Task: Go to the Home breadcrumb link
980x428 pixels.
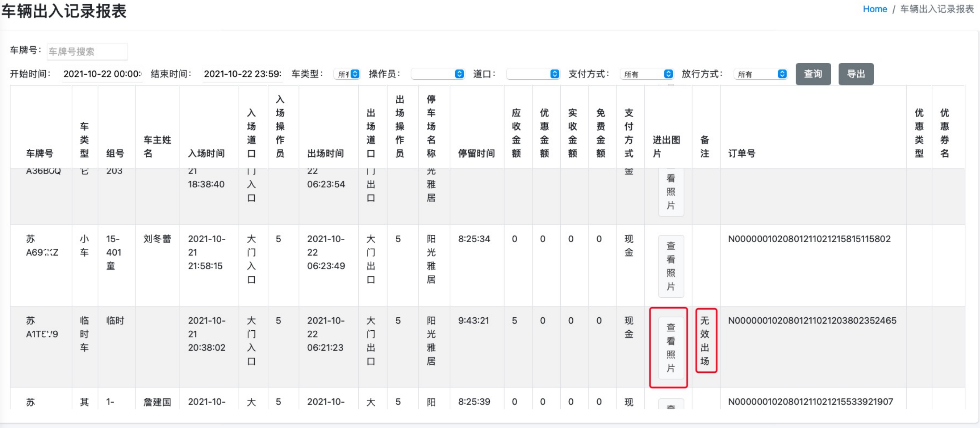Action: (875, 9)
